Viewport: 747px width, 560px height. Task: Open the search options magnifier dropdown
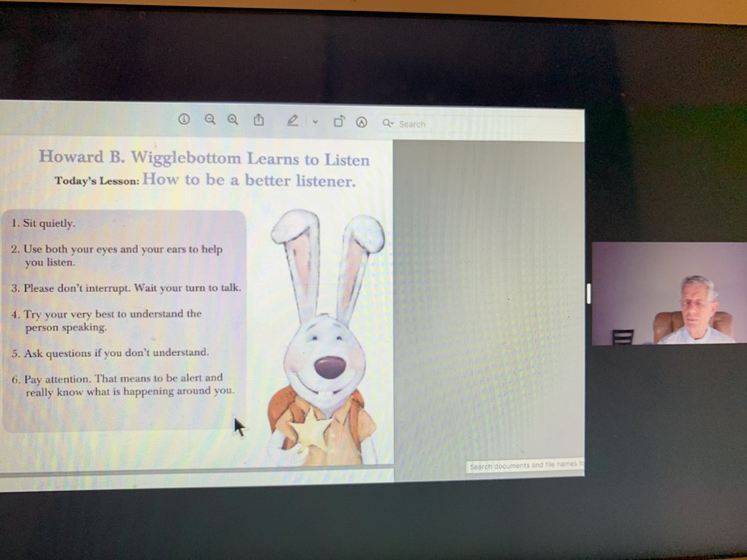pos(388,123)
